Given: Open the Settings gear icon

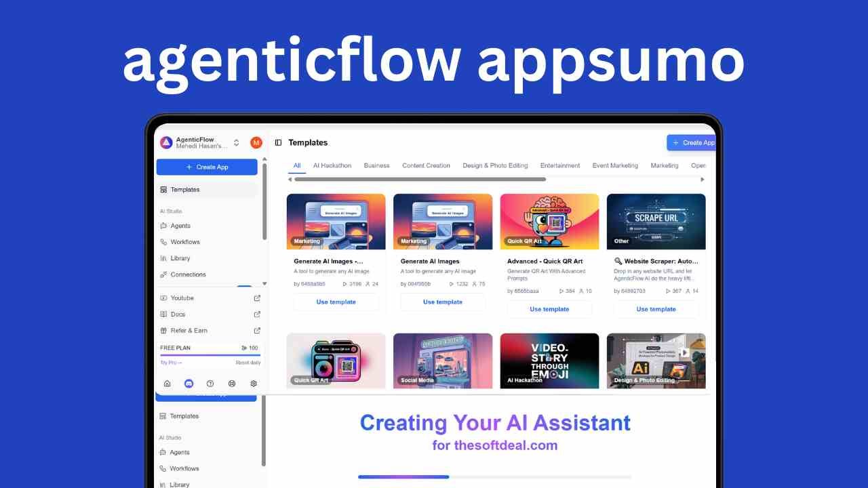Looking at the screenshot, I should pos(254,384).
